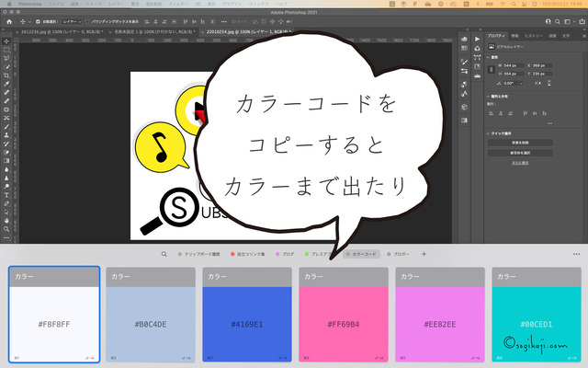Open the layer dropdown in options bar
Screen dimensions: 588x368
(x=72, y=22)
